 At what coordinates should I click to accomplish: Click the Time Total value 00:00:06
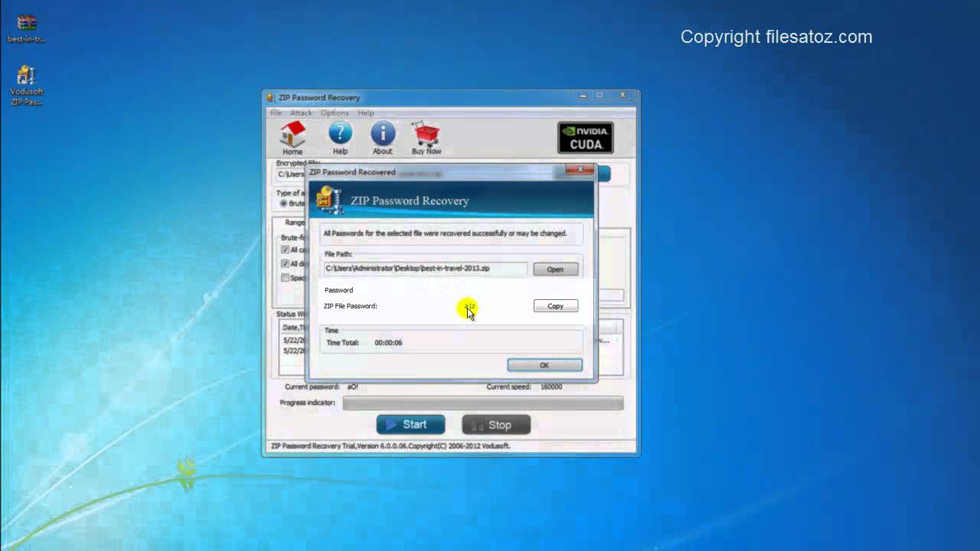388,343
